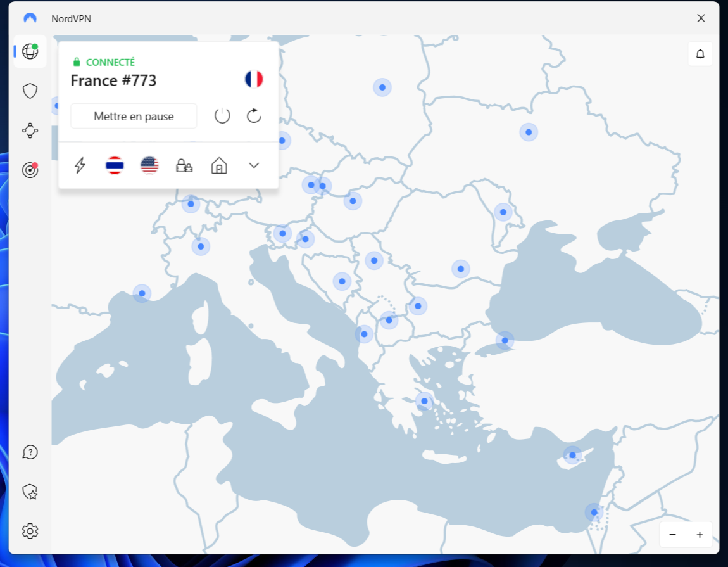Connect to Thailand via its flag shortcut

click(x=115, y=165)
